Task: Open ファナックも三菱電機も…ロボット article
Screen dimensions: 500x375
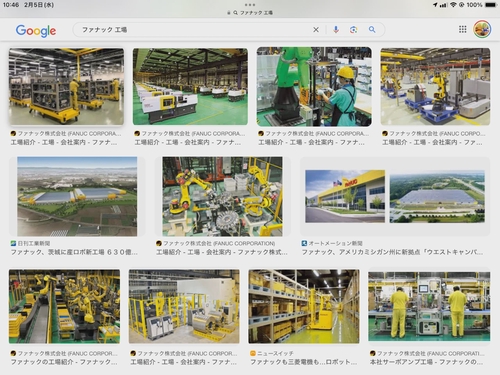Action: pyautogui.click(x=303, y=362)
